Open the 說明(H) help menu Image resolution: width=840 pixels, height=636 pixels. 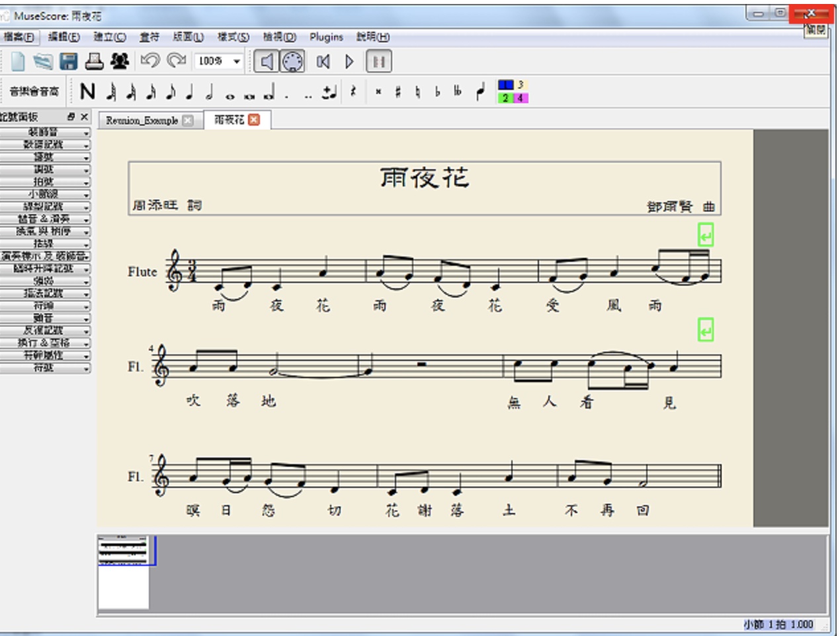click(x=373, y=37)
